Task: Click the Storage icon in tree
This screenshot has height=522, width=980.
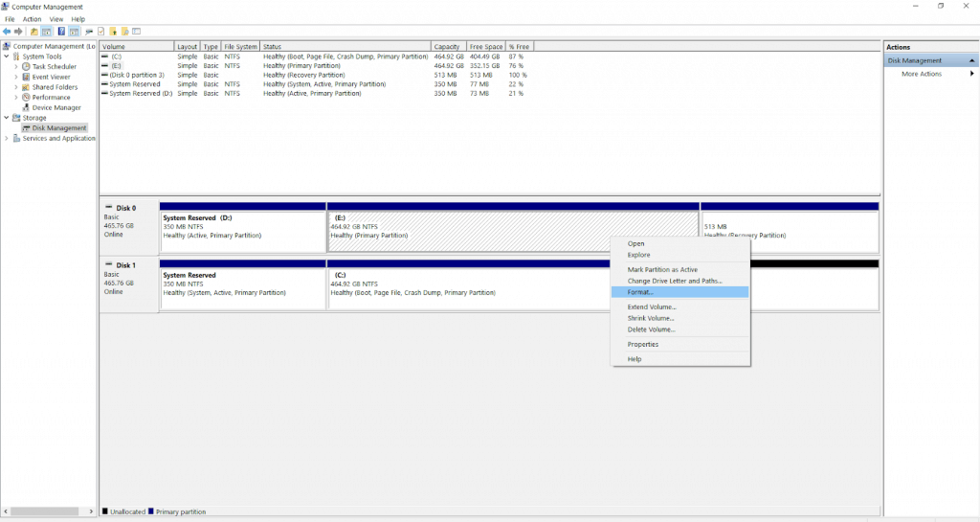Action: 16,118
